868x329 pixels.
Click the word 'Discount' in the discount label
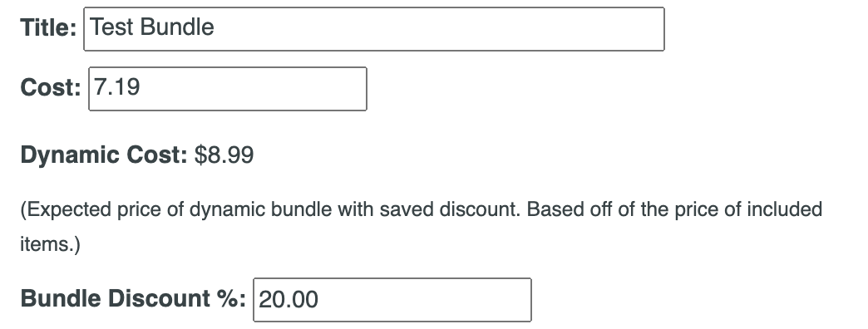[158, 298]
